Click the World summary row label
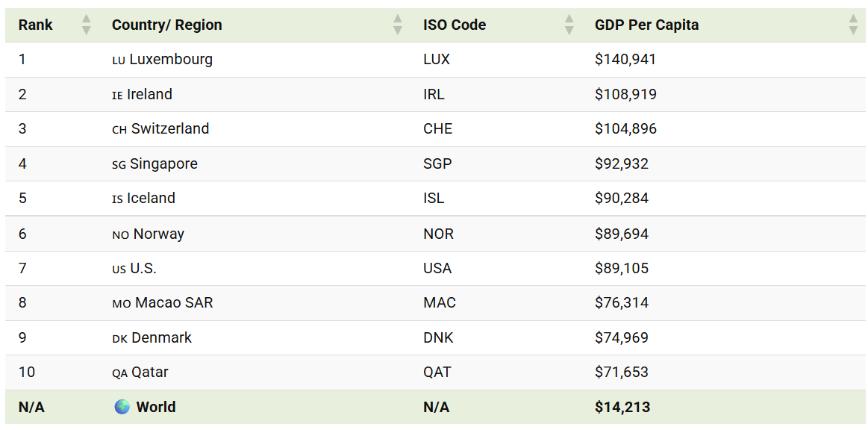This screenshot has width=868, height=430. pos(156,407)
